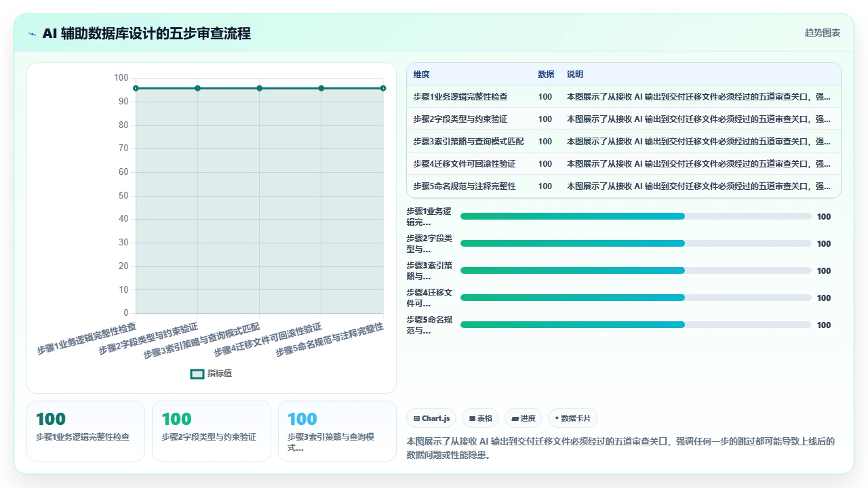This screenshot has width=868, height=488.
Task: Click the x-axis label 步骤5命名规范与注释完整性
Action: [330, 341]
